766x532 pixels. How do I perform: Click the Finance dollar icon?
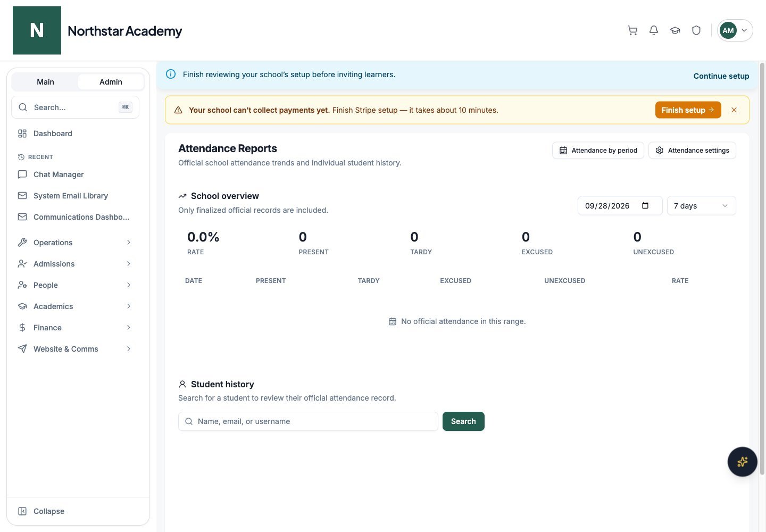[x=22, y=328]
